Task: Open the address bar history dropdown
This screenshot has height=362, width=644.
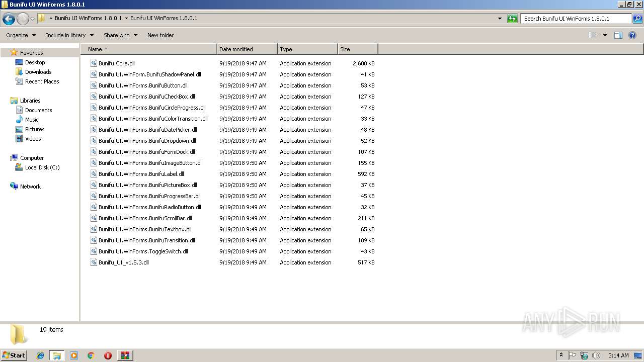Action: point(500,19)
